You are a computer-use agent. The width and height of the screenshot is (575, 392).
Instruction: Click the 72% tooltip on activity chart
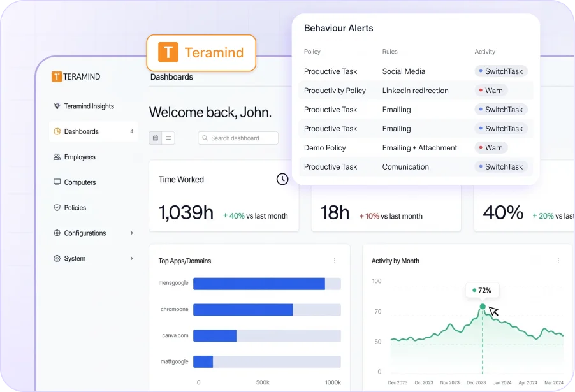(482, 291)
